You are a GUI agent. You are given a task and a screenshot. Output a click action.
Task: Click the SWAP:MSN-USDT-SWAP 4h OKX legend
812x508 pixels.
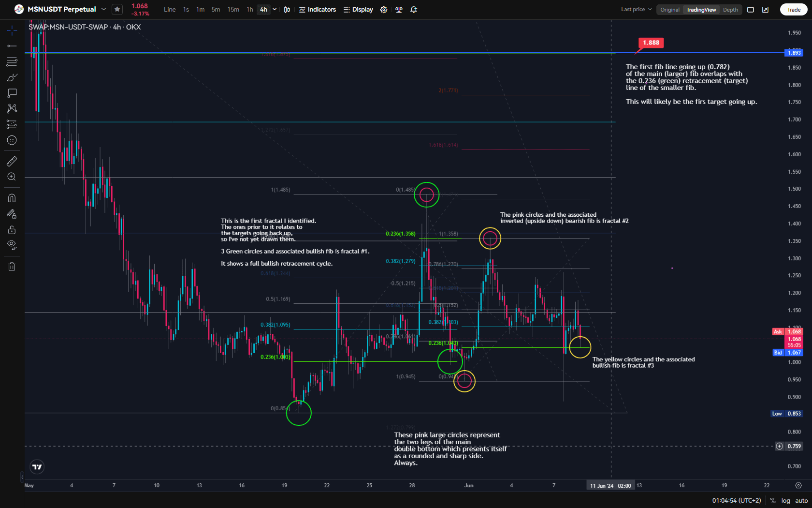point(85,27)
